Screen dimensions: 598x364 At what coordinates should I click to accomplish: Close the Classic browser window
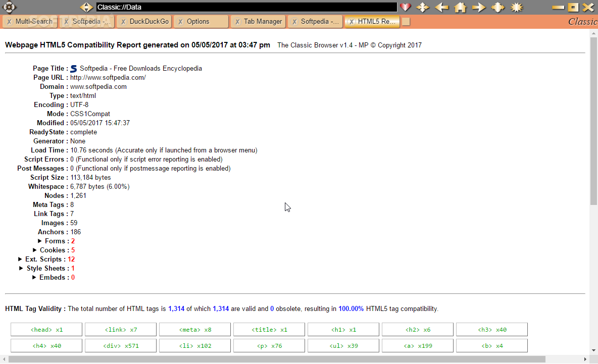coord(588,7)
